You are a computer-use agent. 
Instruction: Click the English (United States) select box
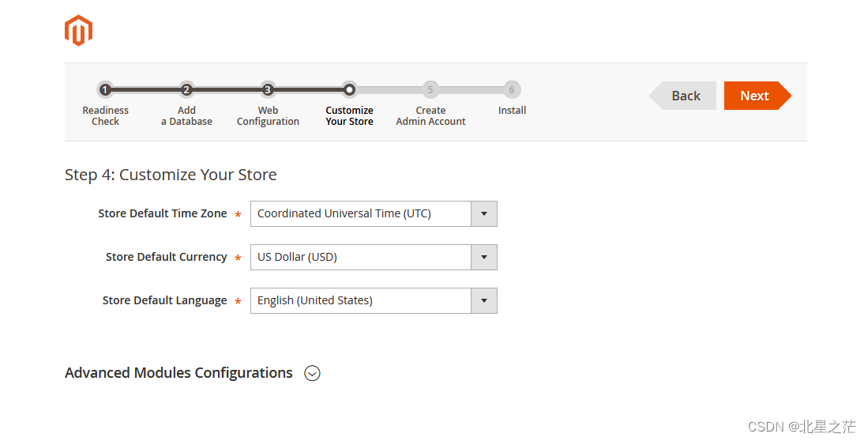coord(374,301)
